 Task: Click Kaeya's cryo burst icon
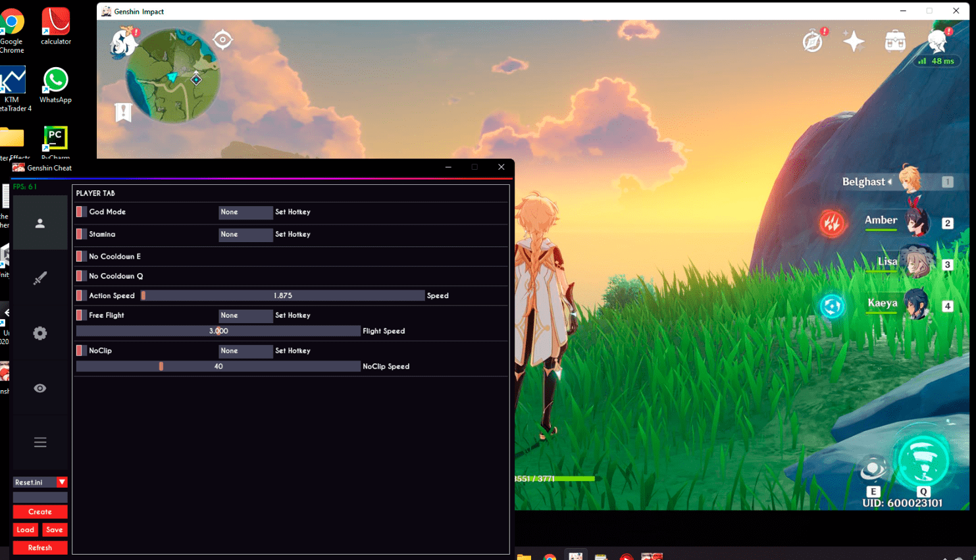832,306
